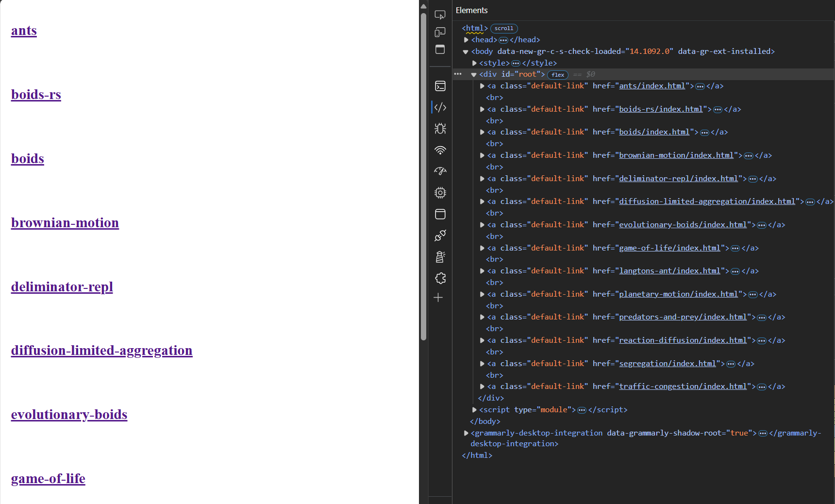Click the reaction-diffusion/index.html href in DOM
This screenshot has width=835, height=504.
click(x=683, y=340)
